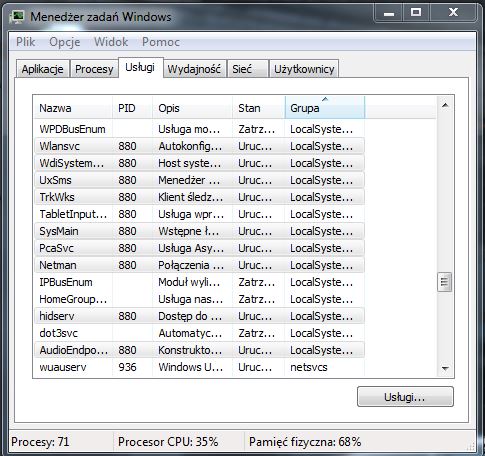Image resolution: width=485 pixels, height=456 pixels.
Task: Switch to the Użytkownicy tab
Action: click(x=304, y=69)
